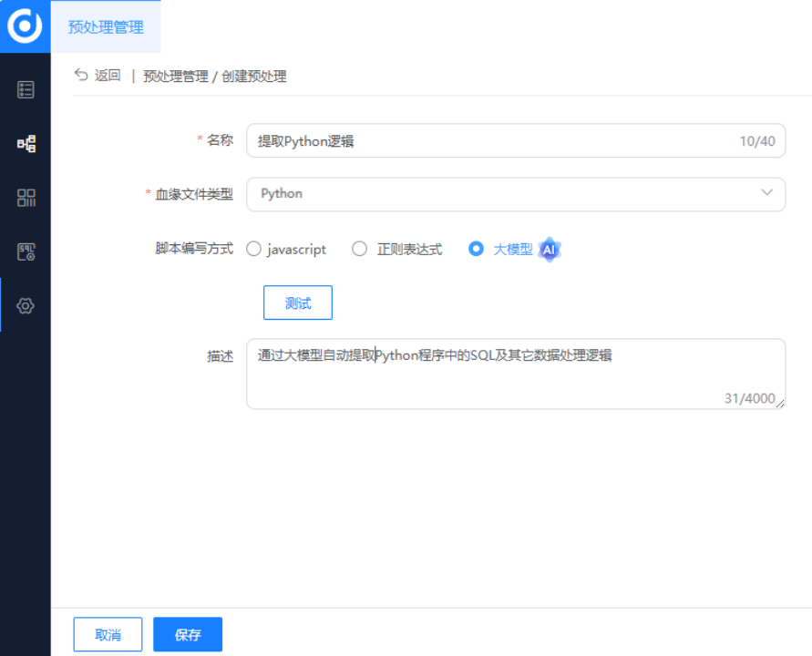The width and height of the screenshot is (812, 656).
Task: Click the components grid icon in sidebar
Action: [x=25, y=197]
